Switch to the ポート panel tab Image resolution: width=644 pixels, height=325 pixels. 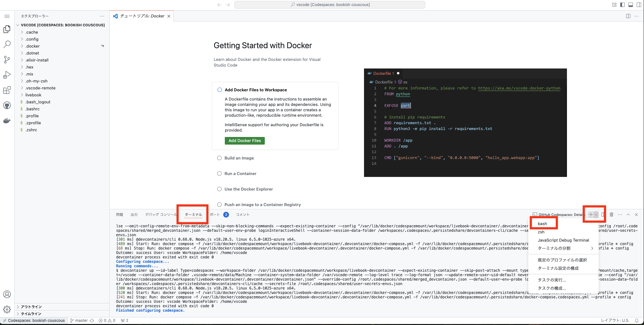[215, 215]
